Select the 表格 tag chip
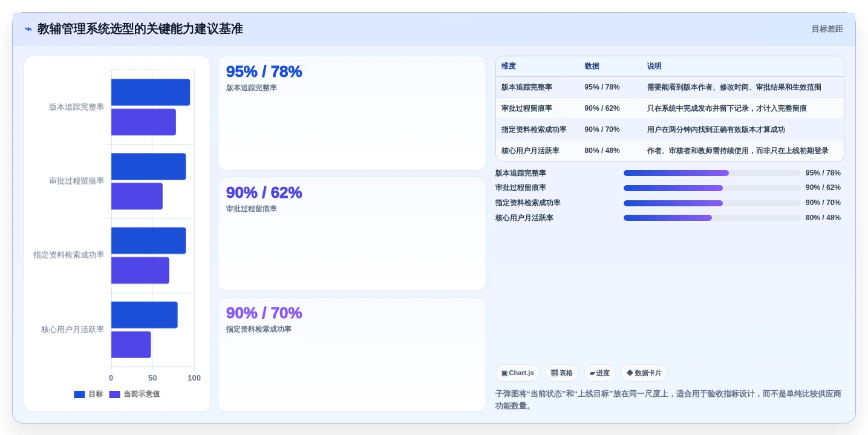 tap(561, 373)
